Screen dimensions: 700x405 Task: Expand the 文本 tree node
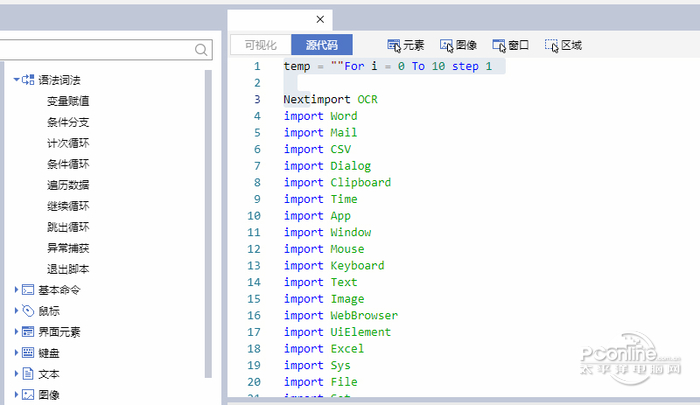coord(17,374)
